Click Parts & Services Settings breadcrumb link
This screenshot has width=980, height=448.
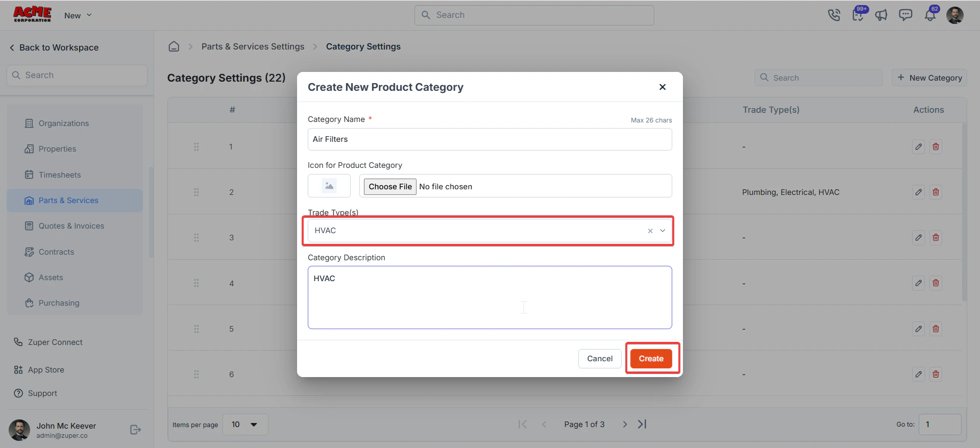coord(253,46)
